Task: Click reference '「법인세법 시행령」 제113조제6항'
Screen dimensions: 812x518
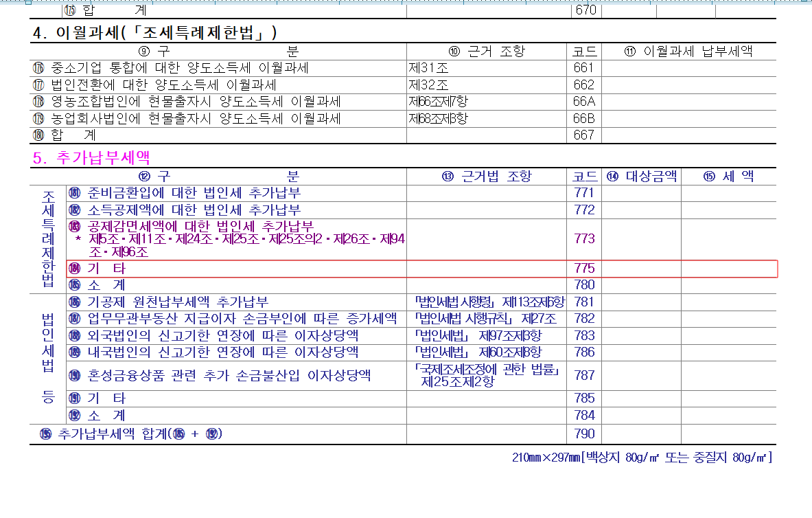Action: click(490, 302)
